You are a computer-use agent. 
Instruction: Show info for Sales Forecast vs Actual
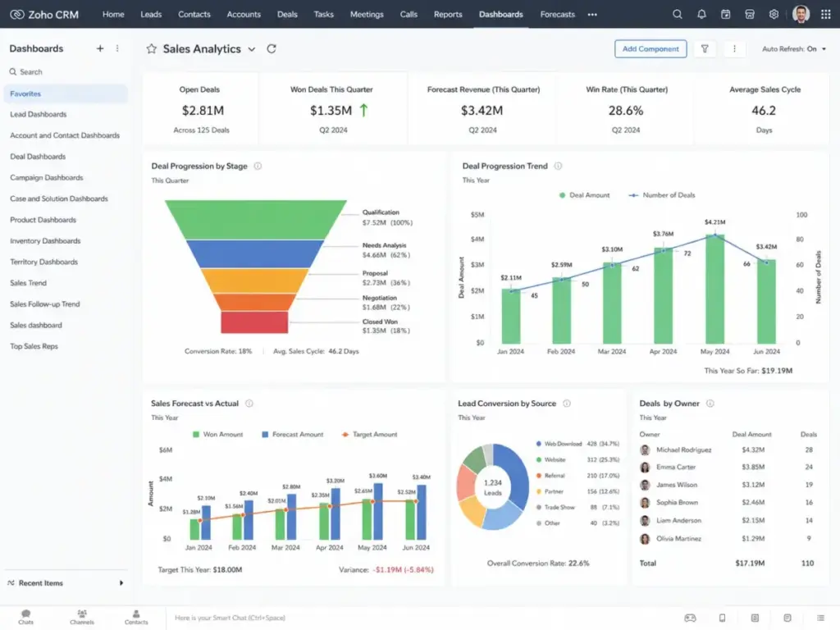(x=249, y=404)
